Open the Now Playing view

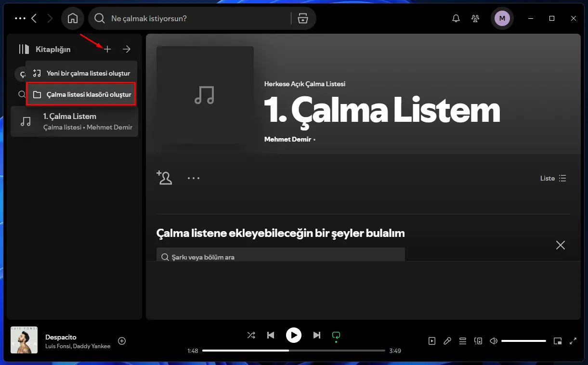click(x=432, y=341)
